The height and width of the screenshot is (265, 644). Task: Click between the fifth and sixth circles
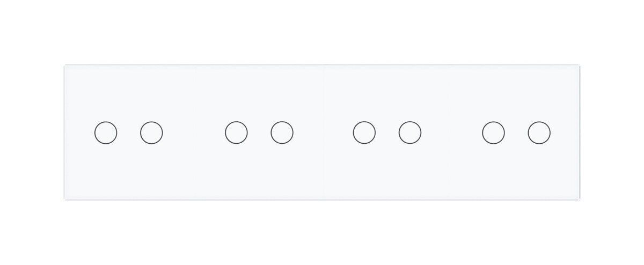click(387, 132)
